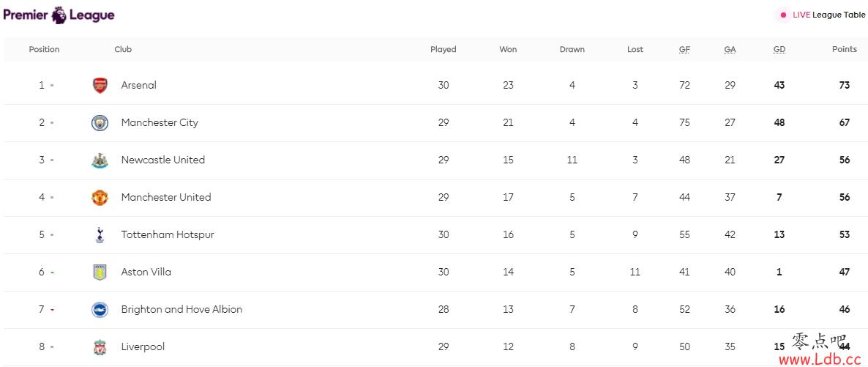The image size is (868, 367).
Task: Sort by the Points column header
Action: (x=844, y=49)
